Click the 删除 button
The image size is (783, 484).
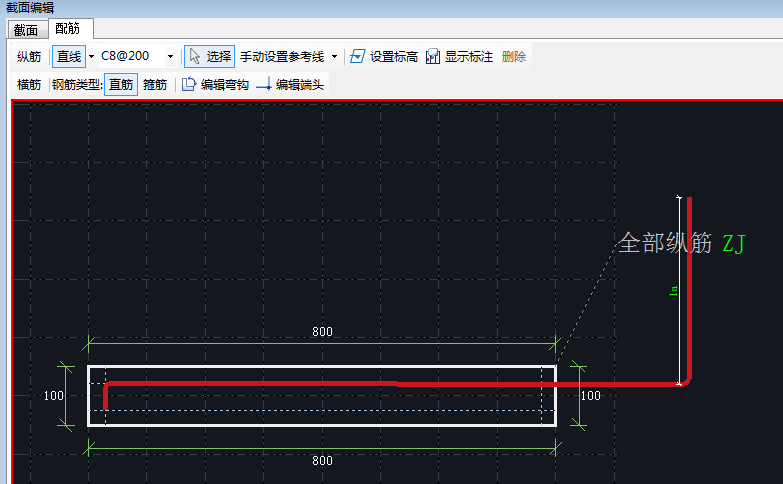pyautogui.click(x=514, y=56)
